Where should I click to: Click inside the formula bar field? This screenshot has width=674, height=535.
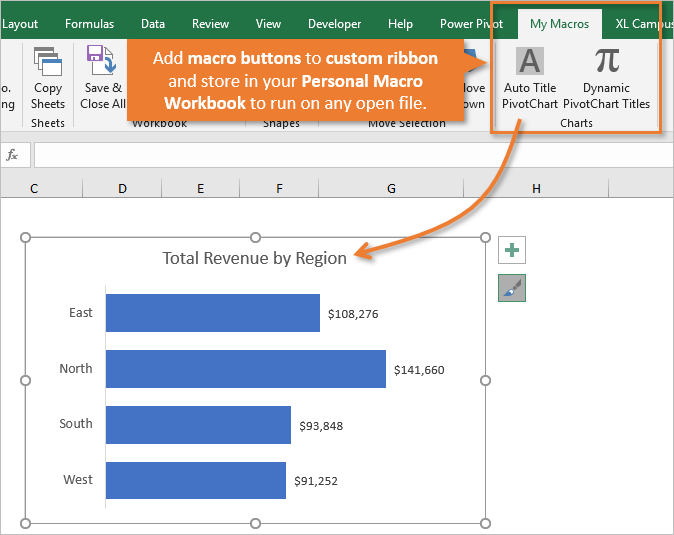click(x=353, y=155)
